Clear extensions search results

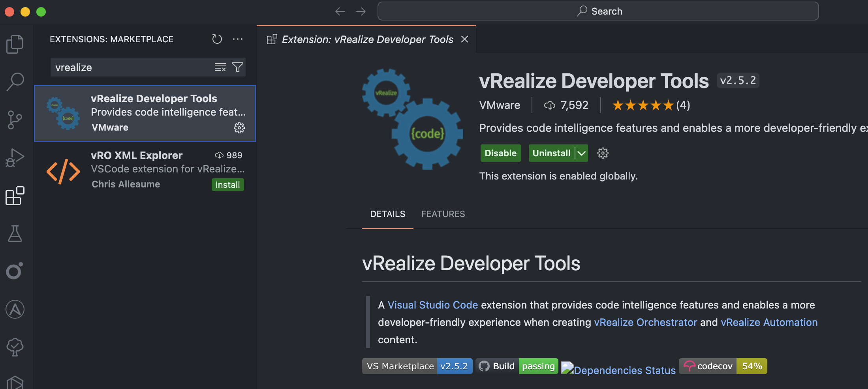(220, 67)
